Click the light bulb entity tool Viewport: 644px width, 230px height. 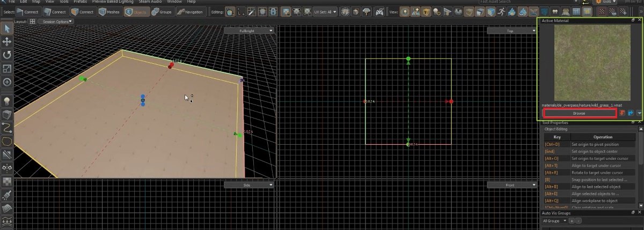[7, 101]
